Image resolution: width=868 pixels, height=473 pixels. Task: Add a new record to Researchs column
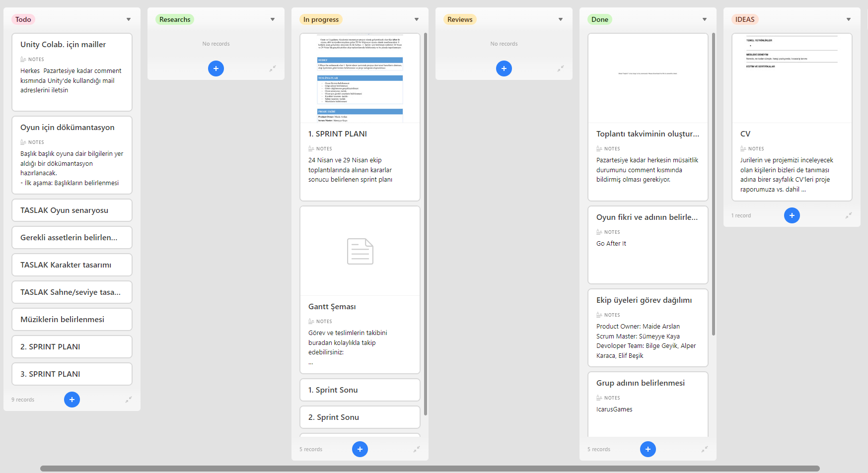click(216, 68)
